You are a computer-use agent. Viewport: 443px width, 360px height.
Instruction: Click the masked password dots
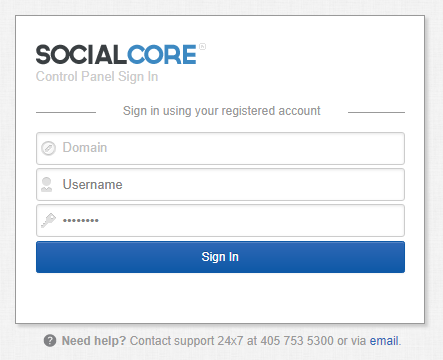(81, 220)
